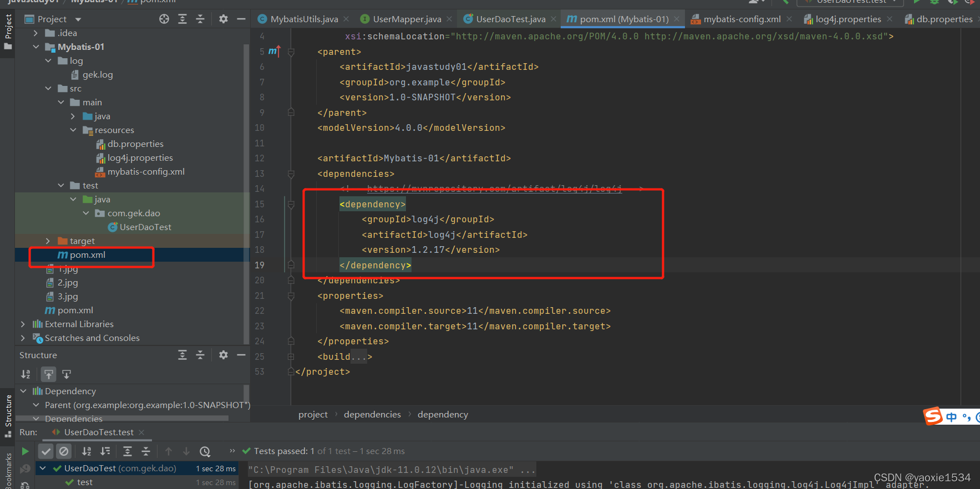Click Expand All icon in Structure panel header
The height and width of the screenshot is (489, 980).
click(182, 355)
